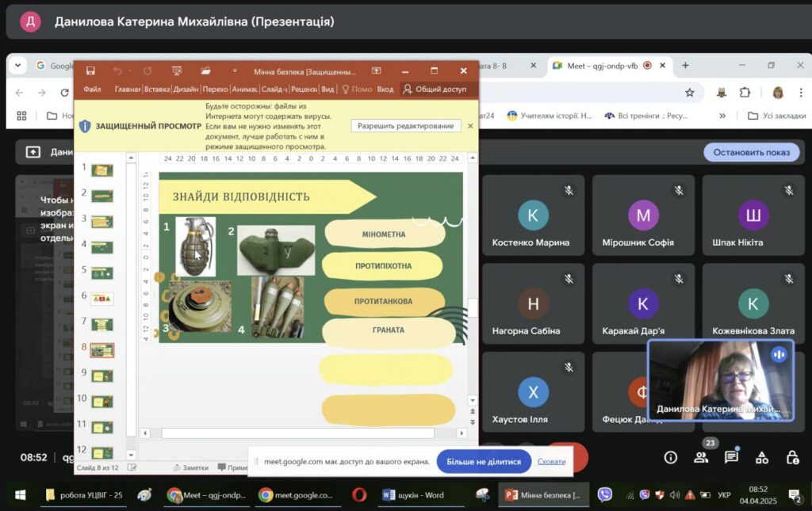
Task: Open Viber from the taskbar
Action: coord(604,495)
